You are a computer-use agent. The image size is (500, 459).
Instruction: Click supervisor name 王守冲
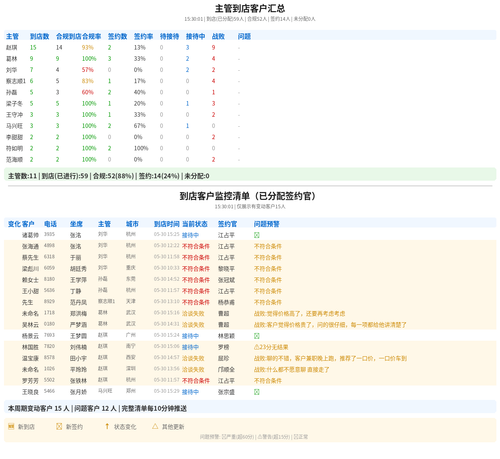pyautogui.click(x=14, y=115)
